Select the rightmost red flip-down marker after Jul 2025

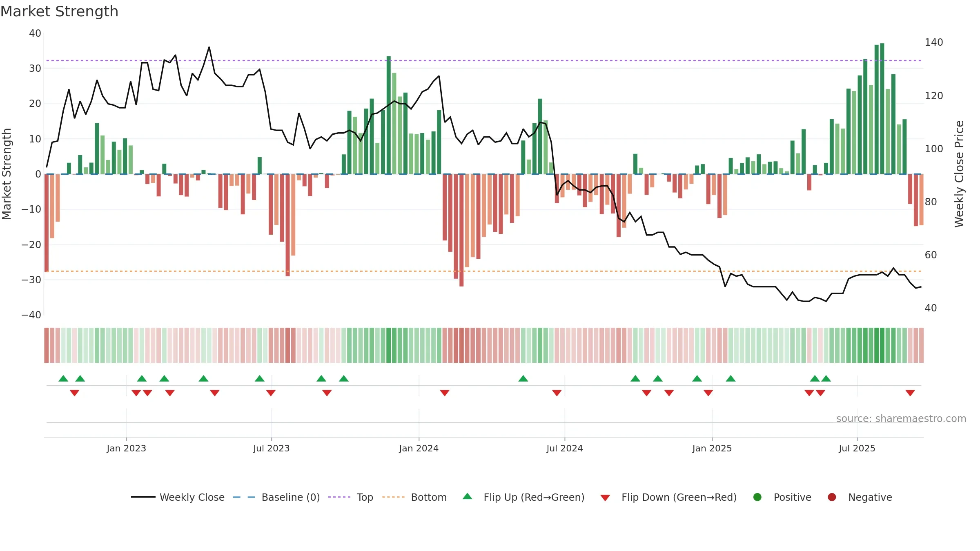[910, 393]
